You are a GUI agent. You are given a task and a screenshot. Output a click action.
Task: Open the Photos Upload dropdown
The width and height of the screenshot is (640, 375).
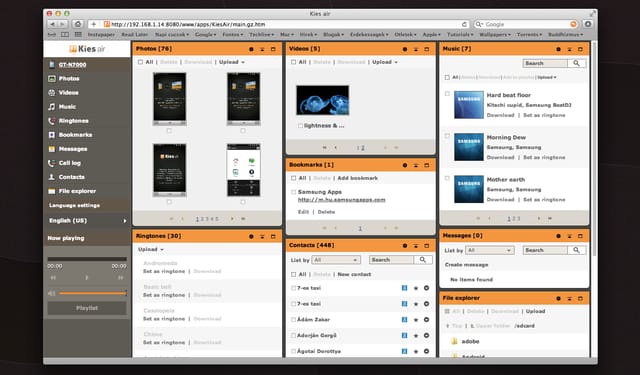pyautogui.click(x=232, y=62)
